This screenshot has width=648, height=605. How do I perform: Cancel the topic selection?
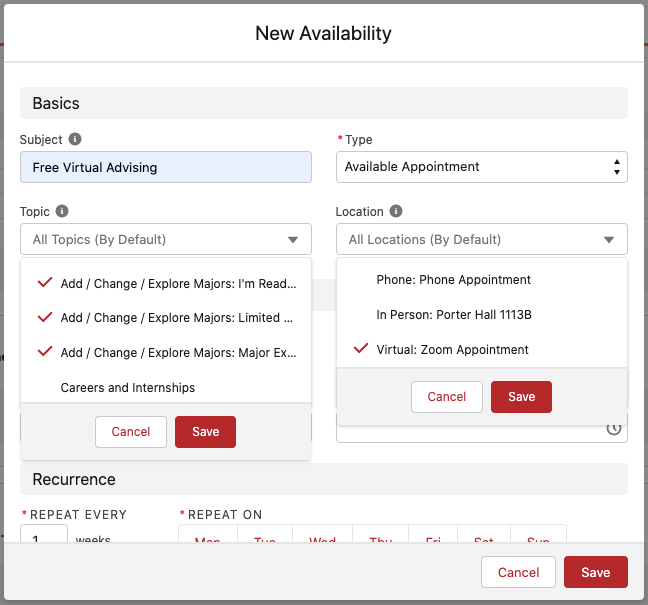pyautogui.click(x=131, y=432)
